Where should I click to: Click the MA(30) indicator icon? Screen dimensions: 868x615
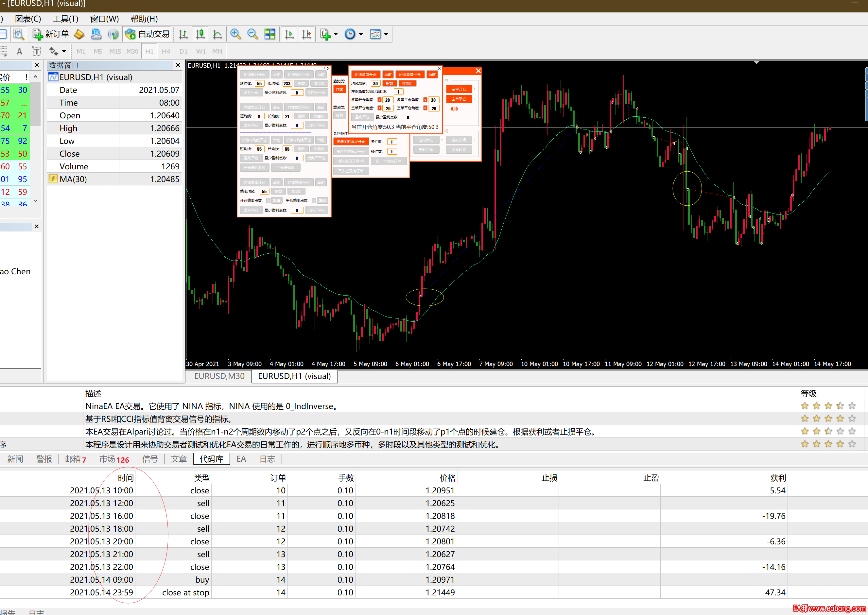(53, 179)
